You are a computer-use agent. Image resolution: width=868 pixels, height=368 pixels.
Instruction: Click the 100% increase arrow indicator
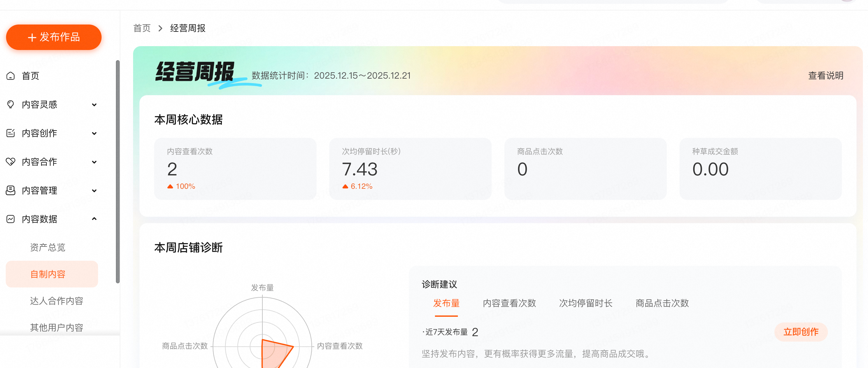coord(170,186)
